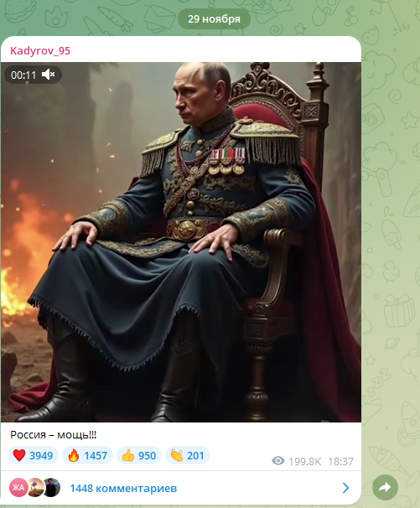Open the pink ЖА commenter avatar
420x508 pixels.
coord(18,487)
